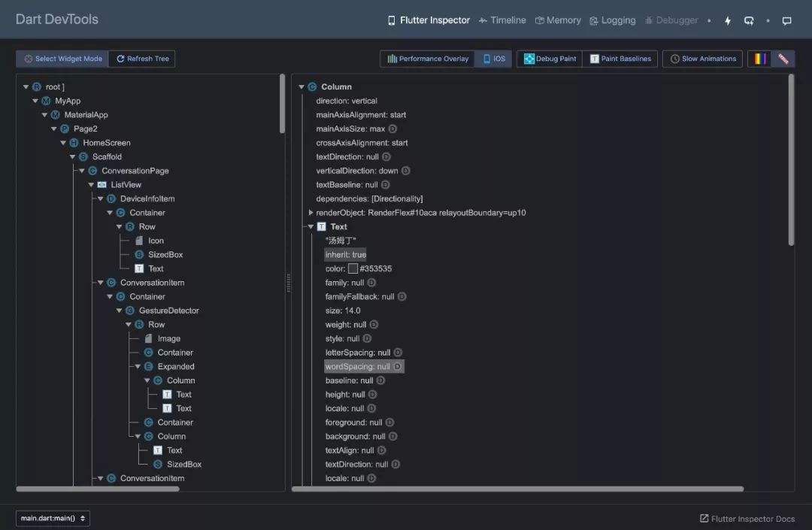812x530 pixels.
Task: Open the Flutter Inspector Docs link
Action: (x=747, y=519)
